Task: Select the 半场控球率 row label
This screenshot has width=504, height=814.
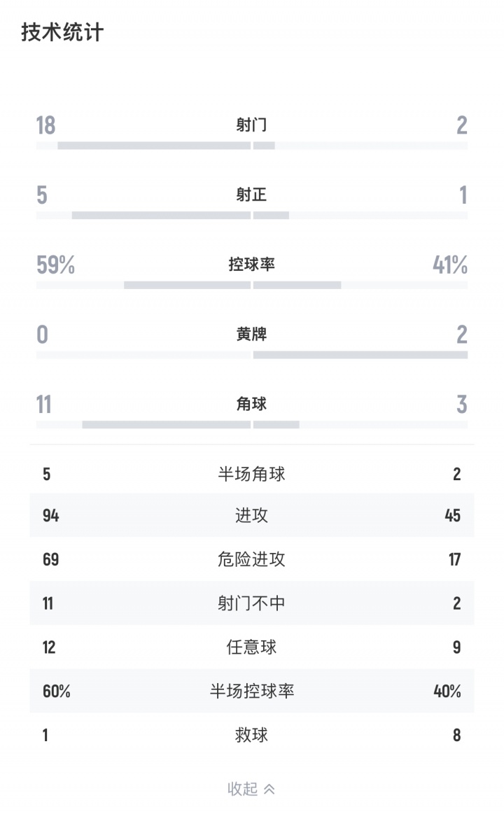Action: pos(251,692)
